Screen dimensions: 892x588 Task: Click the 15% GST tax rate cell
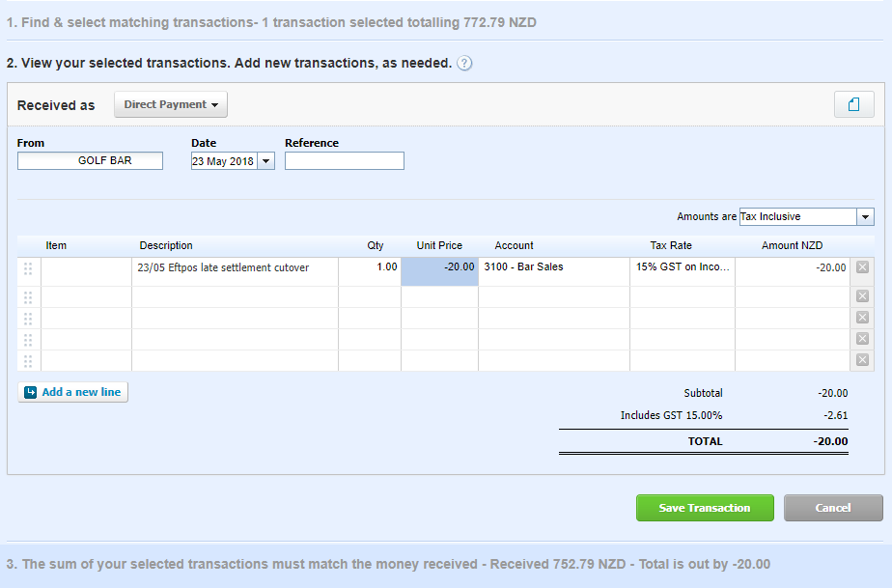682,268
